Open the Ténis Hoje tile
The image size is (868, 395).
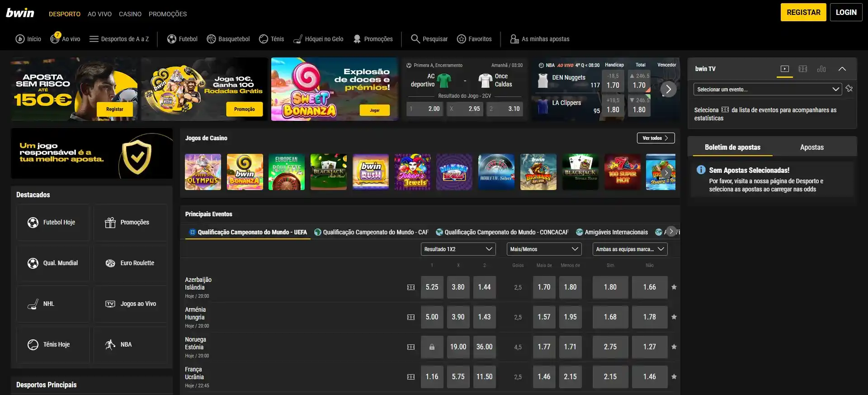[x=53, y=344]
